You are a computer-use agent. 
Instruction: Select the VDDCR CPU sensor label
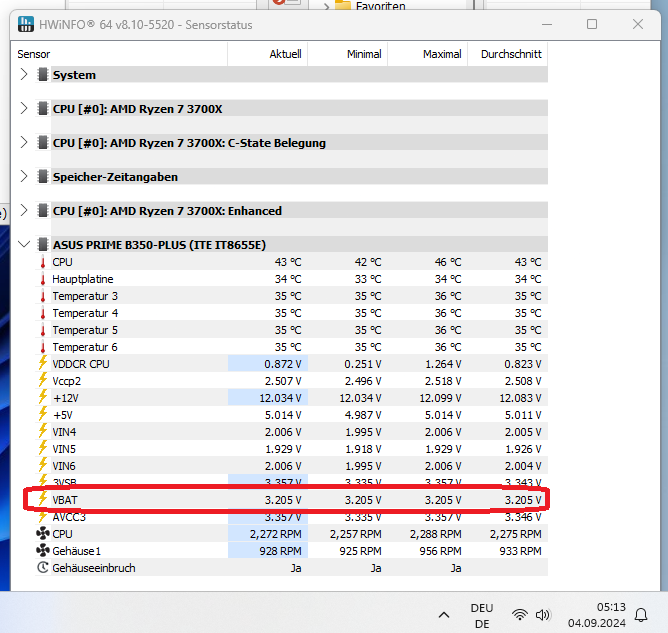(81, 364)
